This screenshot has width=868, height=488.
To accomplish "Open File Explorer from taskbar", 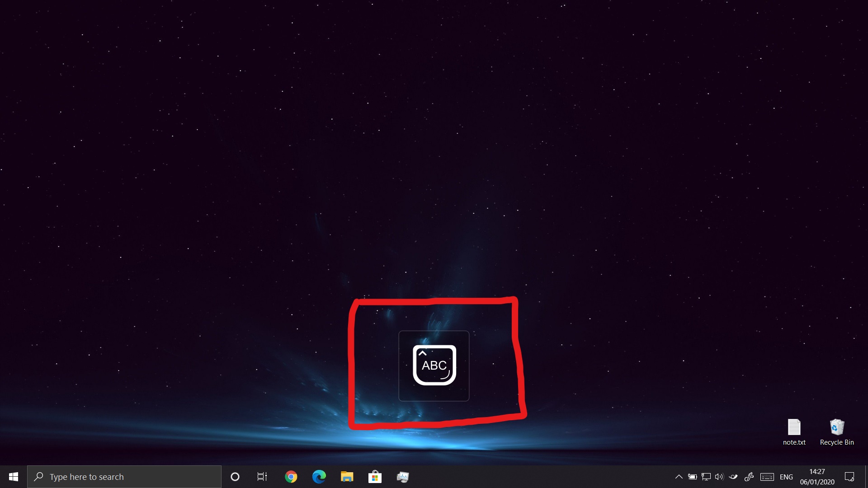I will (x=347, y=477).
